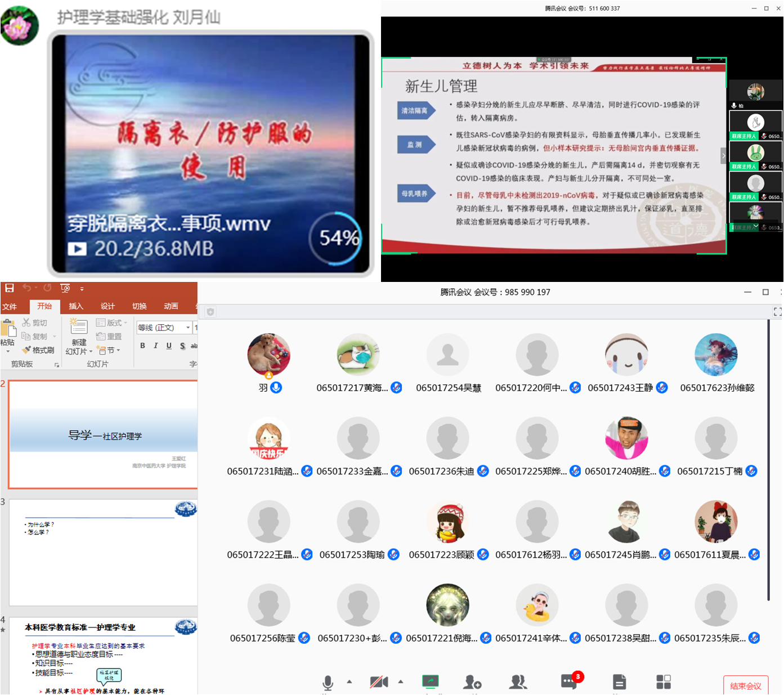The image size is (784, 695).
Task: Switch to the 设计 ribbon tab
Action: pos(107,306)
